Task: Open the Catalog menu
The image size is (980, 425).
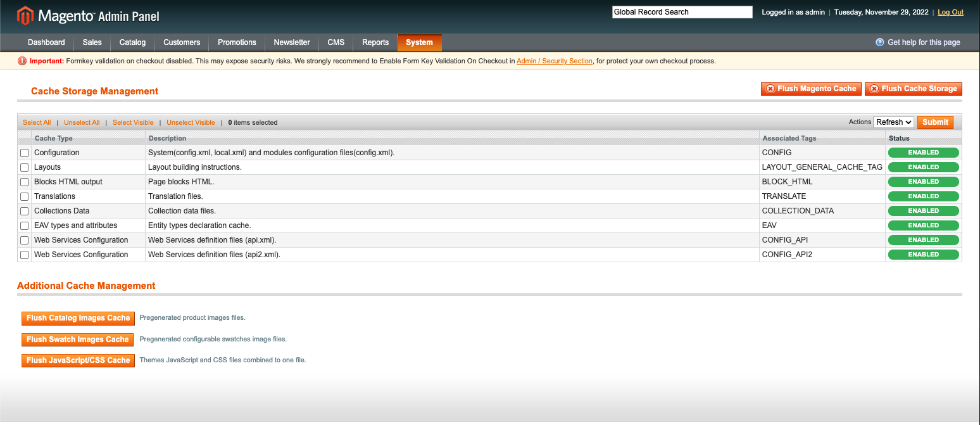Action: tap(132, 42)
